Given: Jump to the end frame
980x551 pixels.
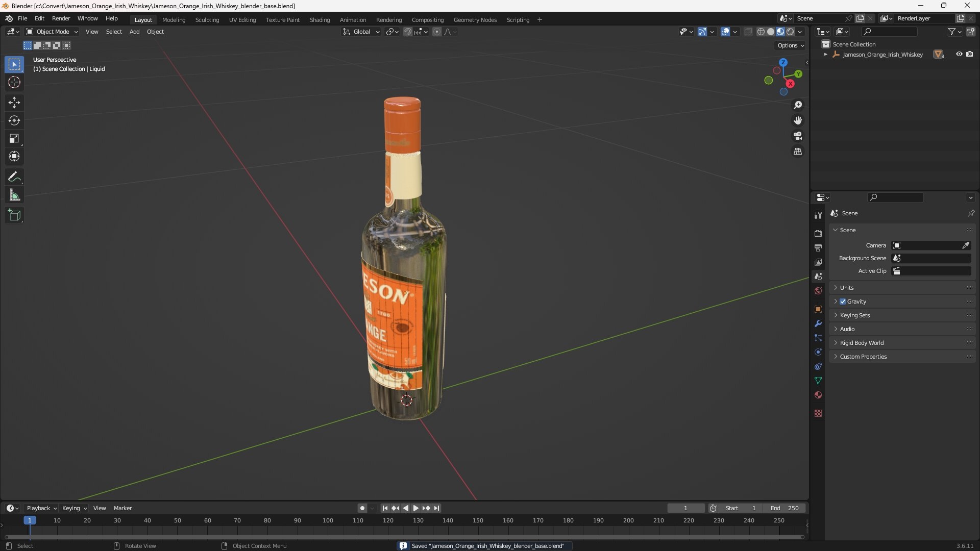Looking at the screenshot, I should [x=436, y=508].
